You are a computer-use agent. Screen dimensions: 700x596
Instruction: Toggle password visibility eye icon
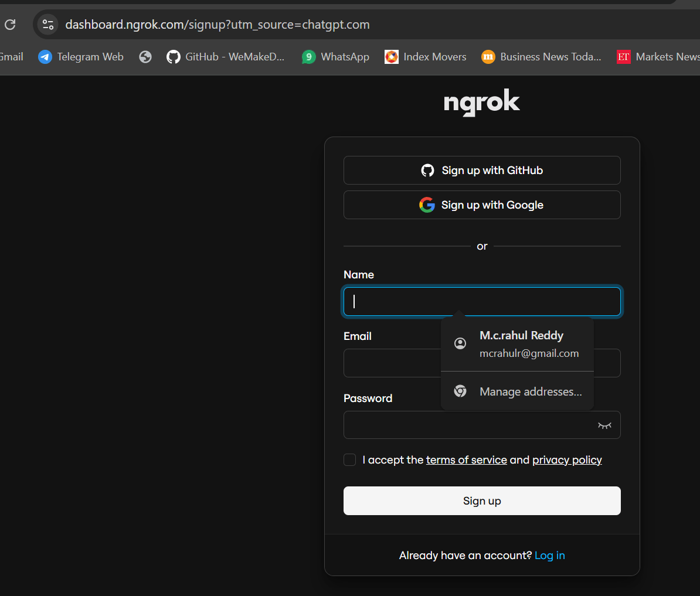point(604,425)
